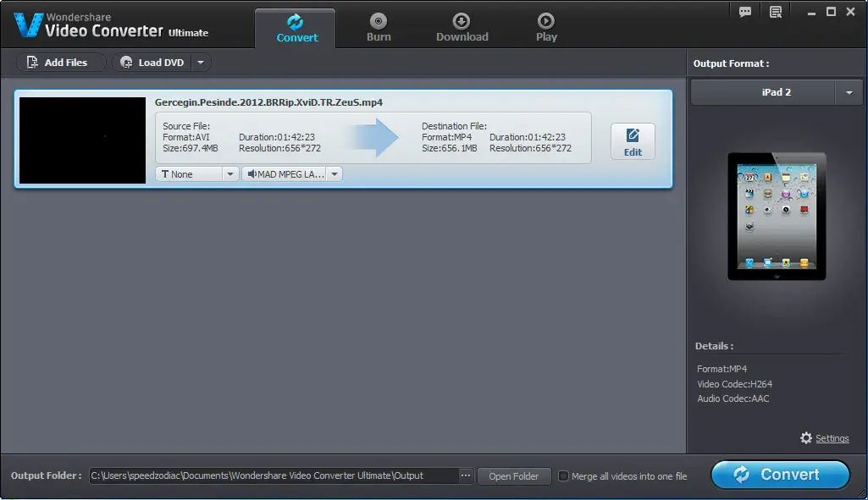The width and height of the screenshot is (868, 500).
Task: Open the Burn tab
Action: (379, 28)
